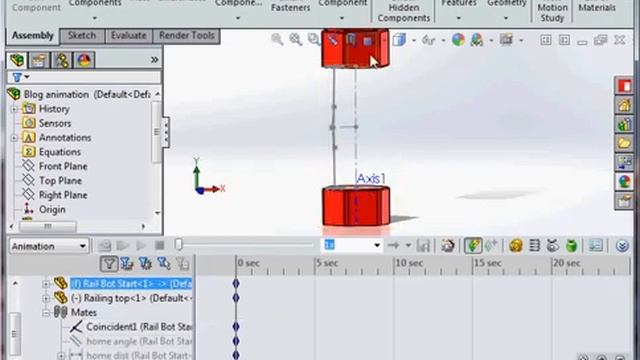
Task: Open the red SolidWorks task pane tab
Action: pyautogui.click(x=624, y=86)
